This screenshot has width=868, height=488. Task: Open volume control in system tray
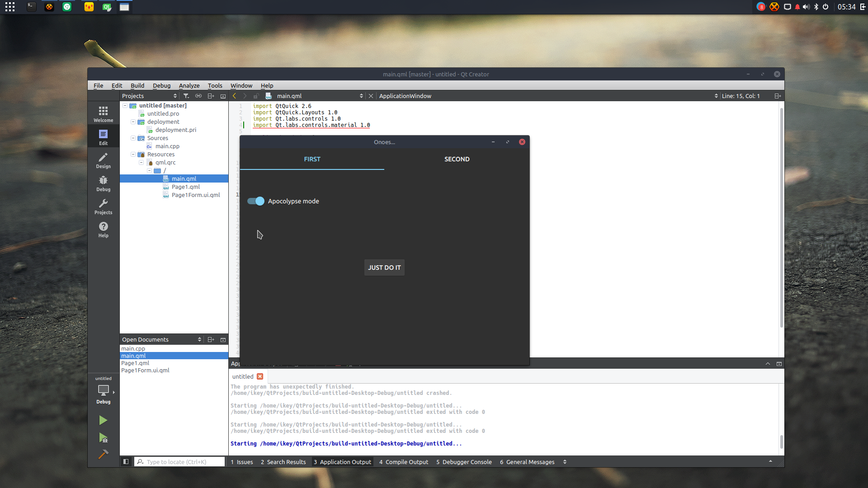806,7
